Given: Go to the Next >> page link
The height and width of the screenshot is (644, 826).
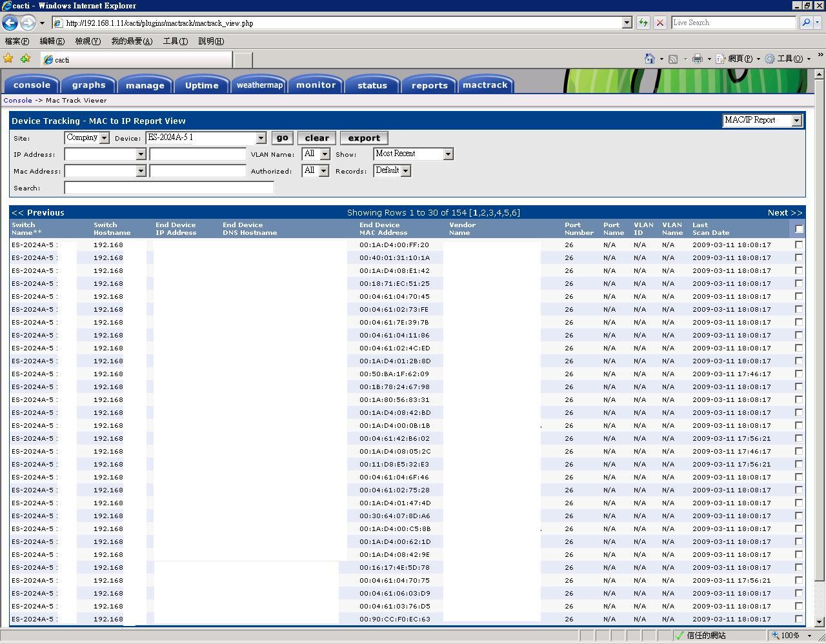Looking at the screenshot, I should [785, 212].
